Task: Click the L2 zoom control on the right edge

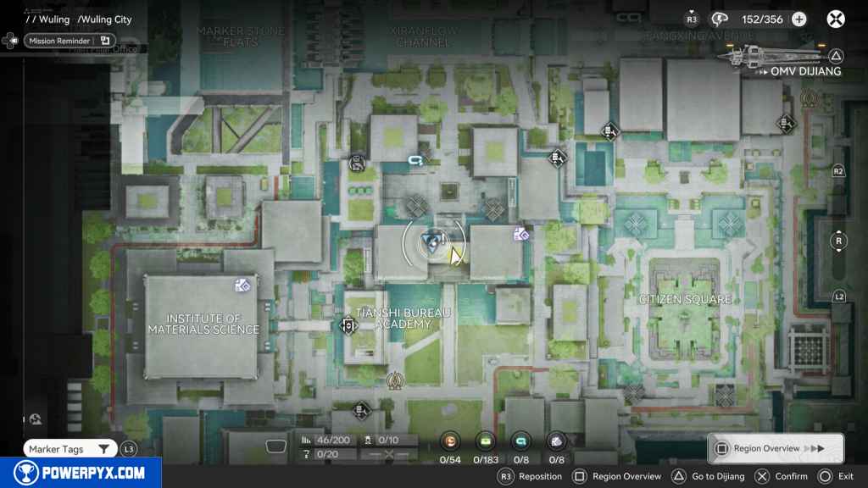Action: coord(838,297)
